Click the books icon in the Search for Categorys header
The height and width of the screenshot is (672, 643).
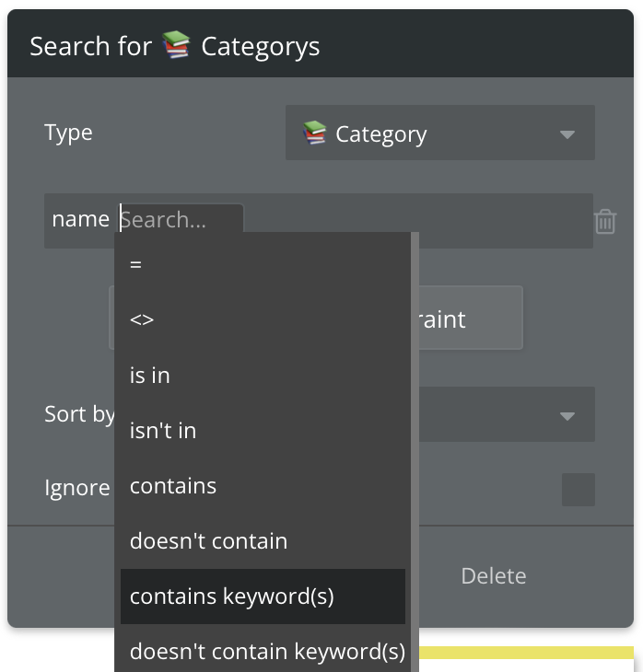(x=176, y=44)
